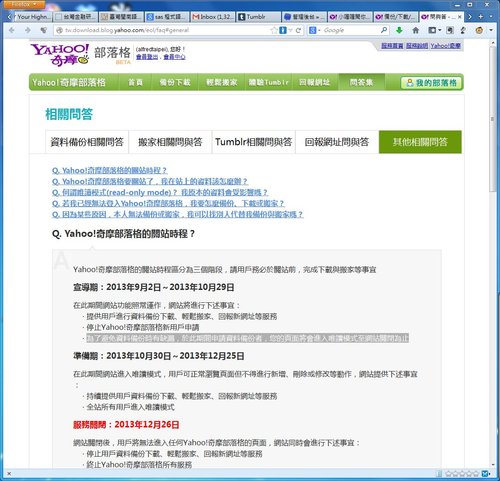Click the blue bookmark icon in the address bar
The height and width of the screenshot is (481, 500).
click(x=283, y=30)
